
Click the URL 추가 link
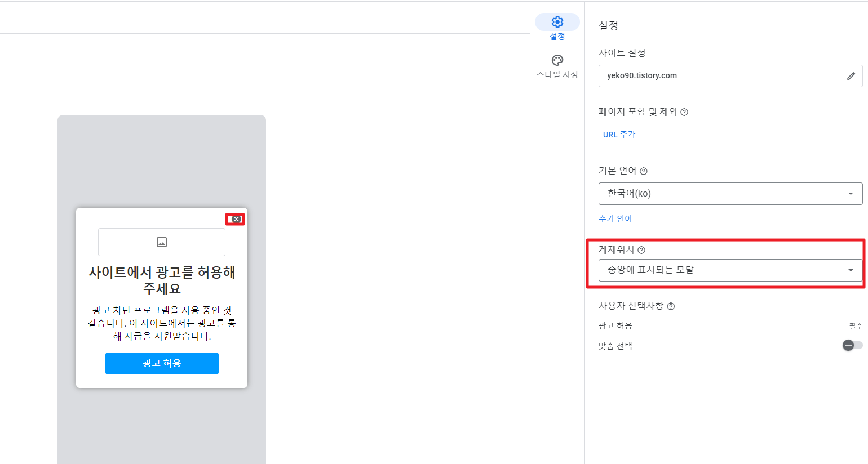pos(619,134)
